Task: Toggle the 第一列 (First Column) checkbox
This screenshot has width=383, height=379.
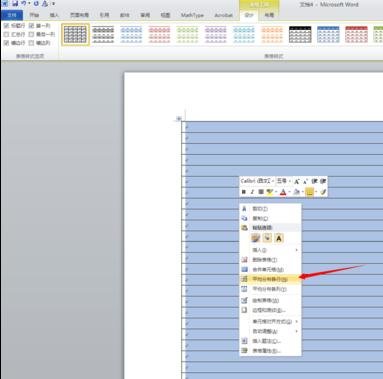Action: pyautogui.click(x=31, y=26)
